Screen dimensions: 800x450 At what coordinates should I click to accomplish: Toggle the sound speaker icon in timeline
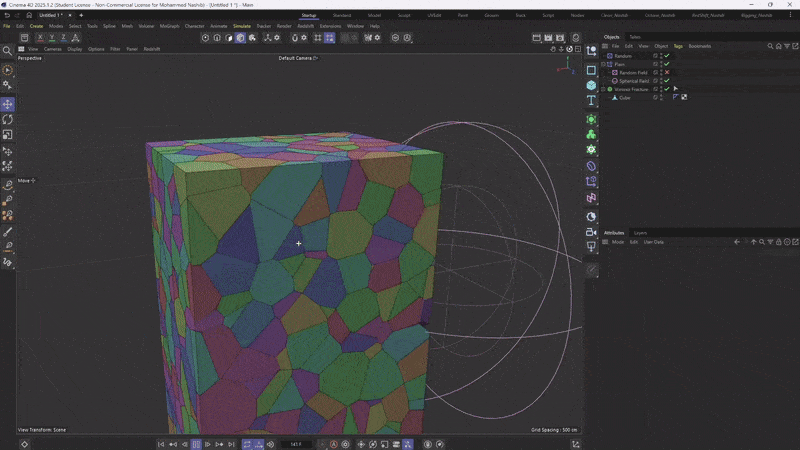[x=270, y=444]
